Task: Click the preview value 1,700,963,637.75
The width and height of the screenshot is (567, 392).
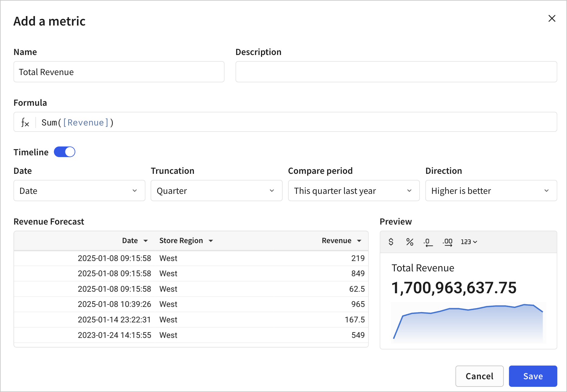Action: point(454,288)
